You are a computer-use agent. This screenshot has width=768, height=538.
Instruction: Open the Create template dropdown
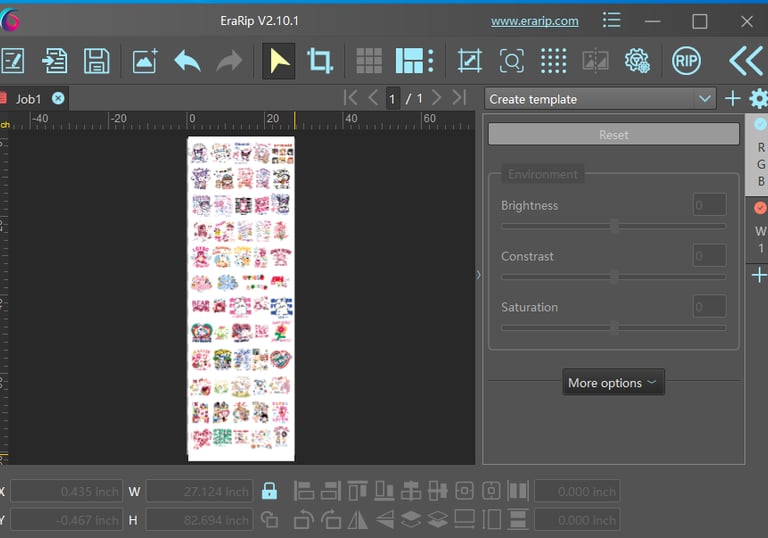[600, 99]
